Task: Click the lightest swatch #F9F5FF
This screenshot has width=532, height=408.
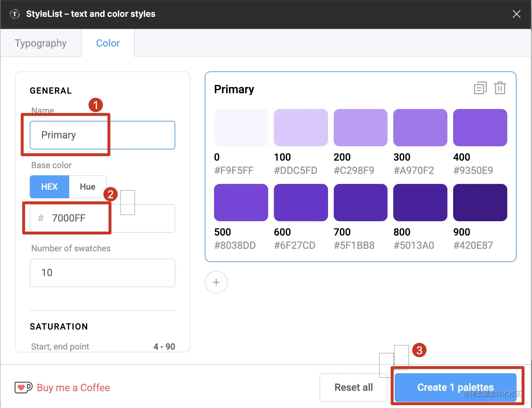Action: click(x=241, y=128)
